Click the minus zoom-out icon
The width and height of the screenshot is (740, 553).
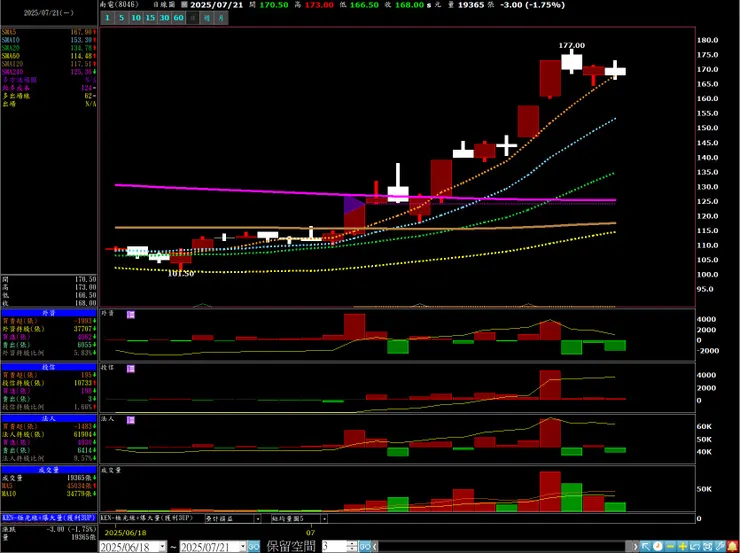click(x=670, y=546)
